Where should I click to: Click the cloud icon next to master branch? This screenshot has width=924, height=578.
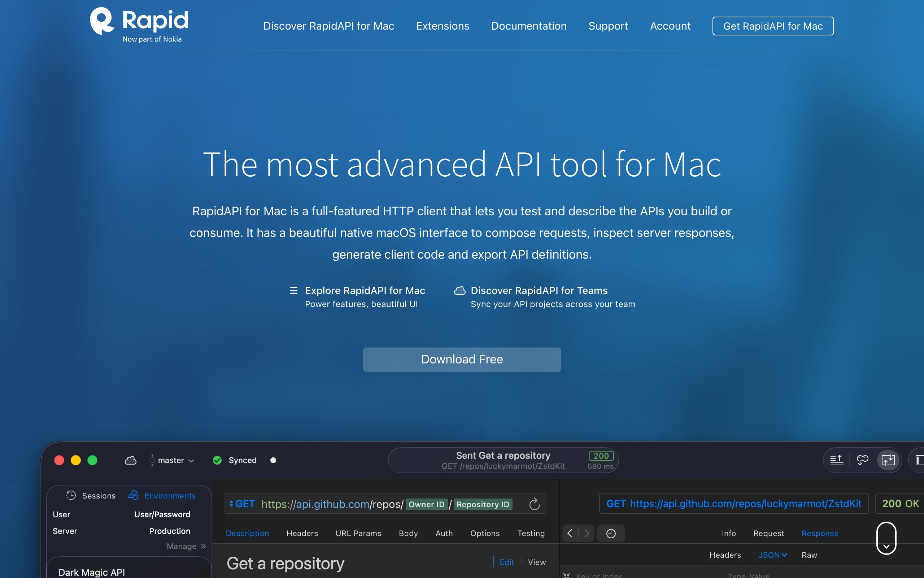point(131,460)
